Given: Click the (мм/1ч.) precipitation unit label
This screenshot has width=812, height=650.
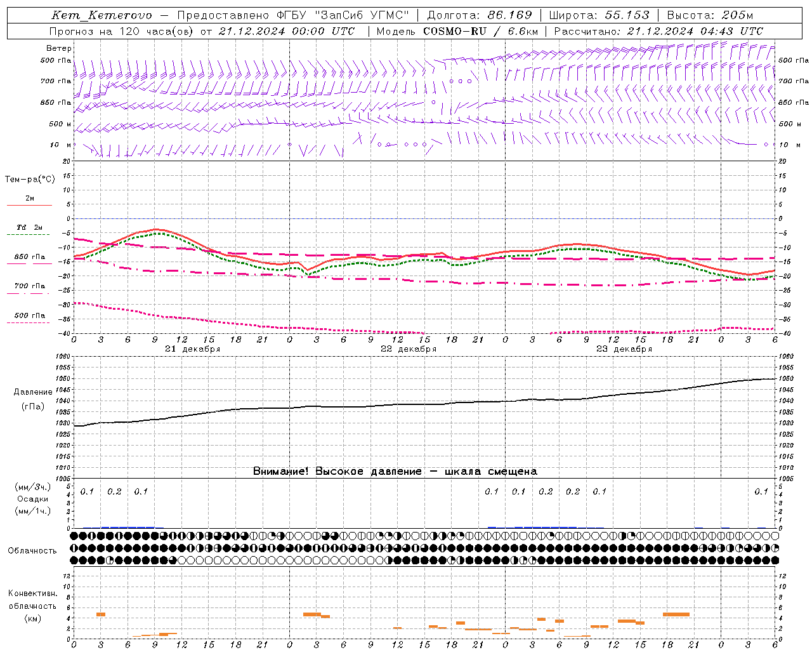Looking at the screenshot, I should click(33, 511).
